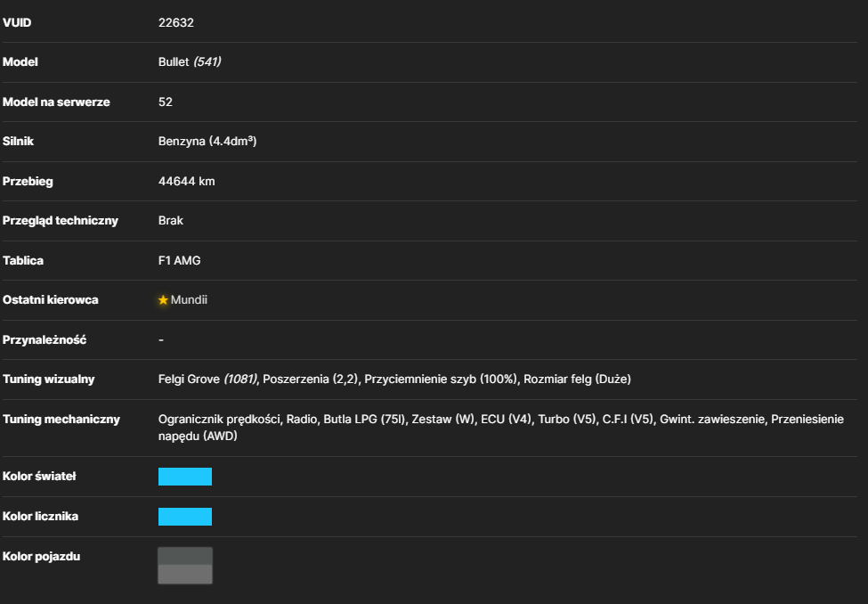The width and height of the screenshot is (868, 604).
Task: Click the Tuning mechaniczny label
Action: [61, 420]
